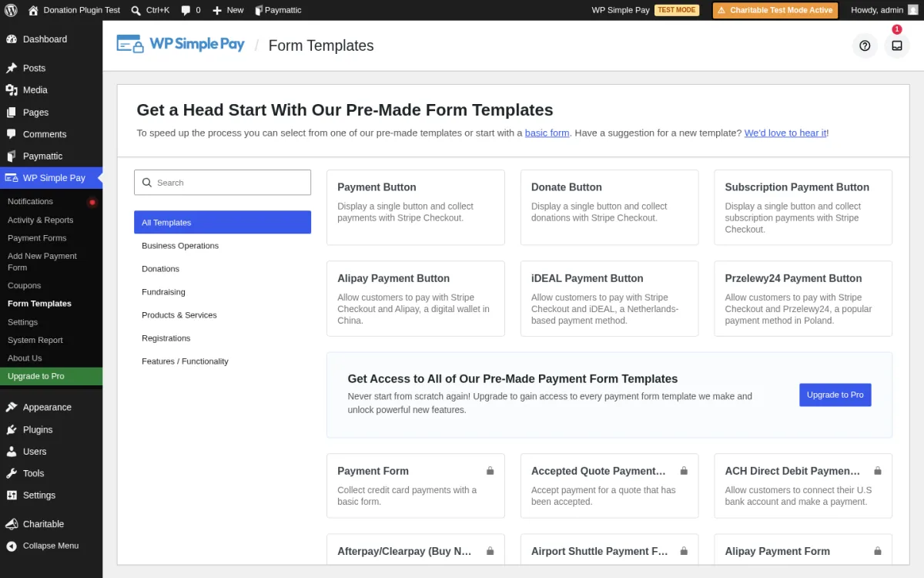The width and height of the screenshot is (924, 578).
Task: Click the lock icon on Afterpay/Clearpay template
Action: 490,551
